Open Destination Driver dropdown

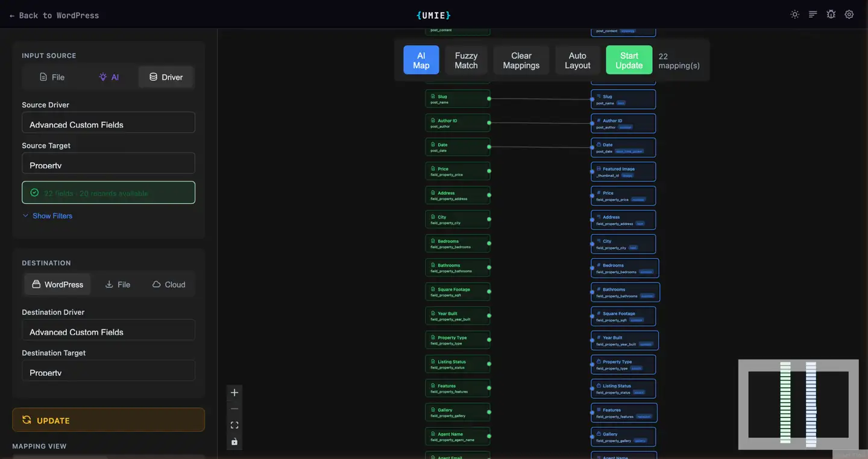108,330
